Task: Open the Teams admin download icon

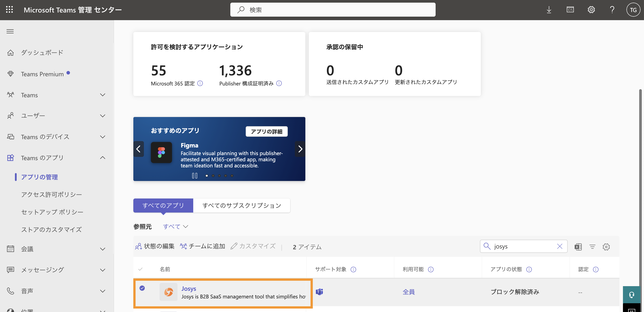Action: pos(549,9)
